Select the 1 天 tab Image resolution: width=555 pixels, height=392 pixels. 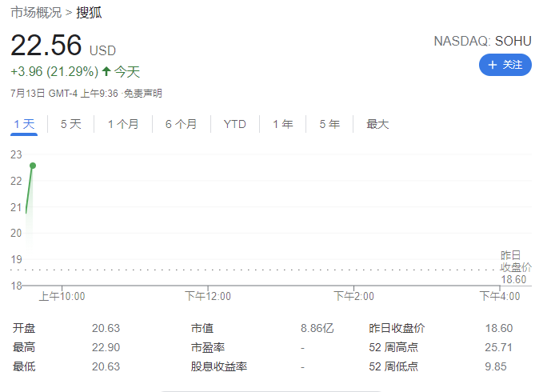pyautogui.click(x=24, y=124)
